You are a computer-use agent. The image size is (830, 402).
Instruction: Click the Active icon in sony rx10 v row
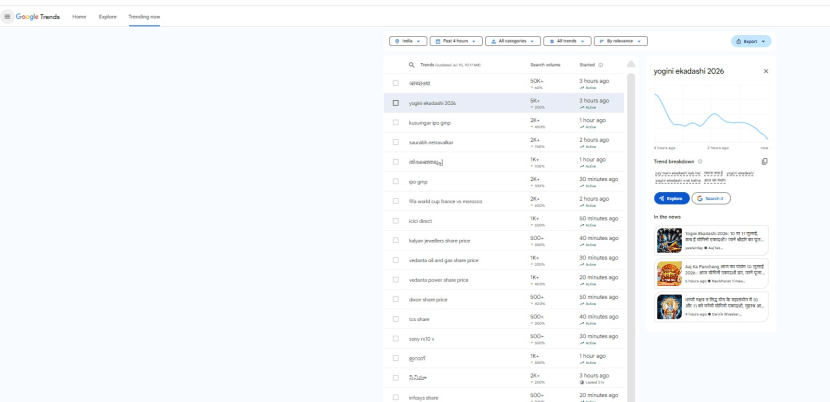click(582, 343)
